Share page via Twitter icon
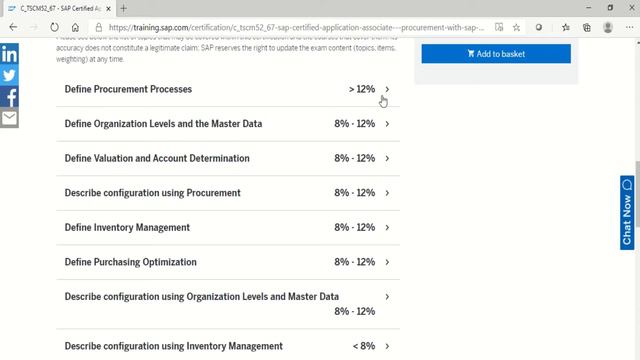Image resolution: width=640 pixels, height=360 pixels. tap(9, 76)
